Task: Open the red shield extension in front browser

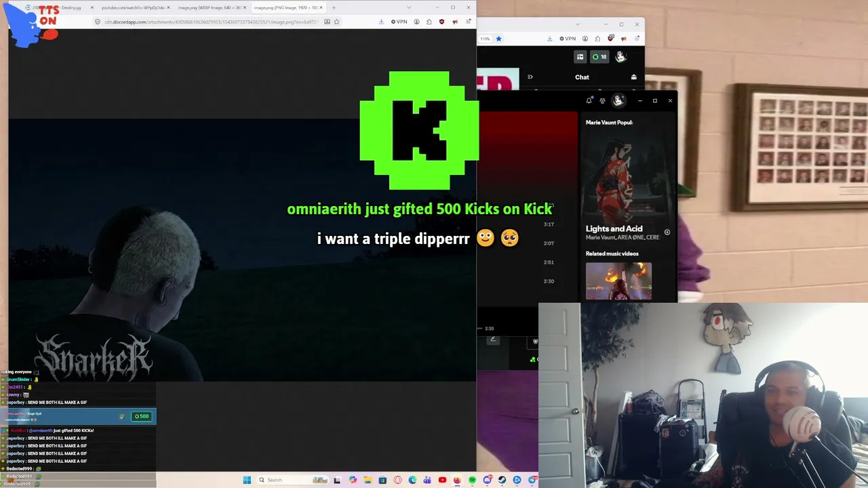Action: pos(442,22)
